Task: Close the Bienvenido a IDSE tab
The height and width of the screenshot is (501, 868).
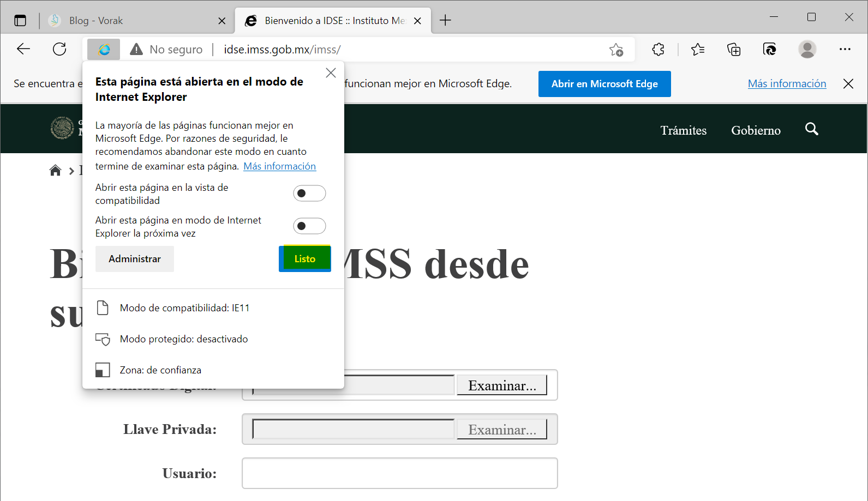Action: tap(417, 21)
